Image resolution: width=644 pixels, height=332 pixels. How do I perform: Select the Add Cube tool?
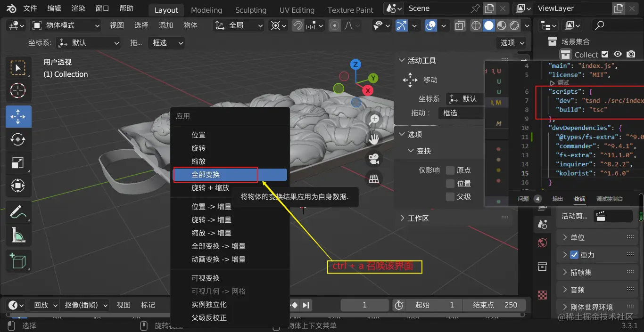[18, 260]
